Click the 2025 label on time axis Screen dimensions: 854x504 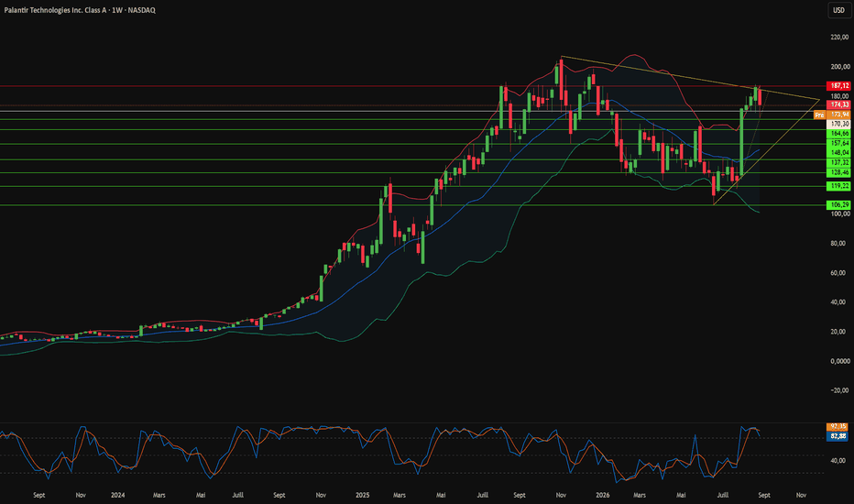pos(362,495)
